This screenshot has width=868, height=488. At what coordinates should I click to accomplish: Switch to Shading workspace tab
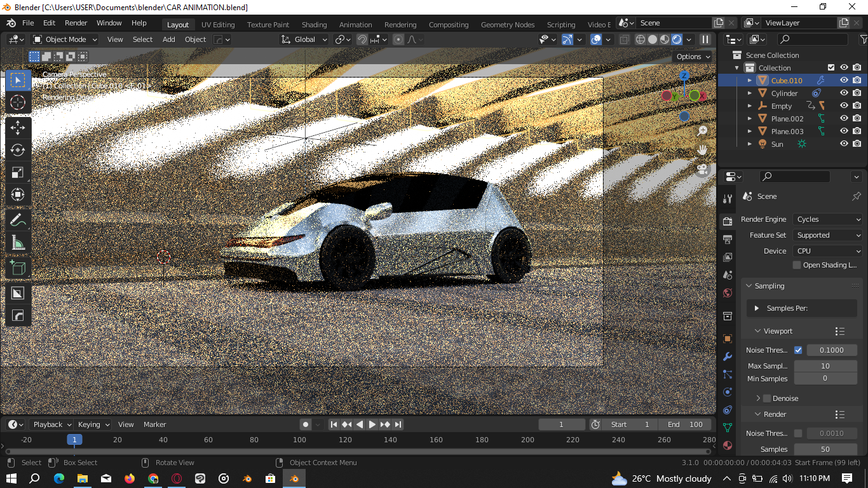coord(314,25)
